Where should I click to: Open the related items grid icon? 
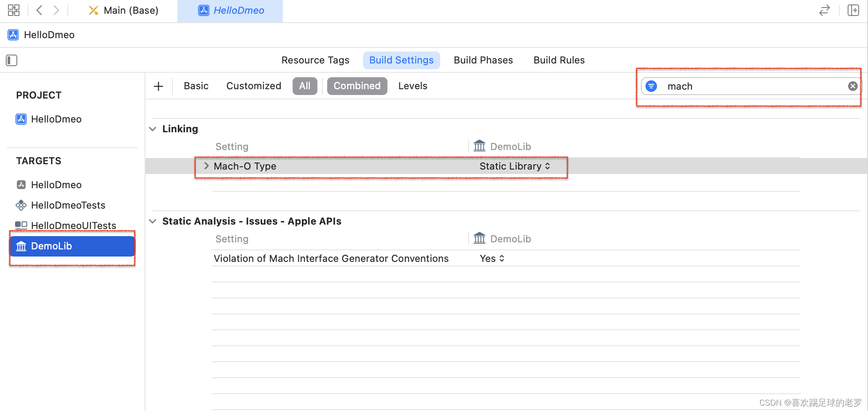pos(14,10)
